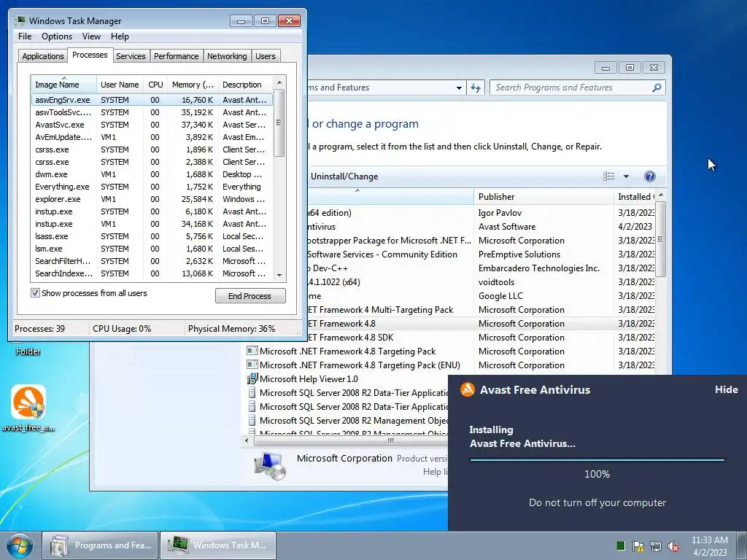Click the Avast logo in the install popup
The image size is (747, 560).
468,389
